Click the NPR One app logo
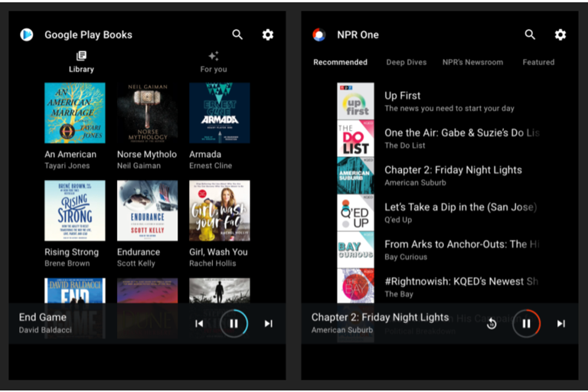Viewport: 588px width, 392px height. tap(319, 34)
